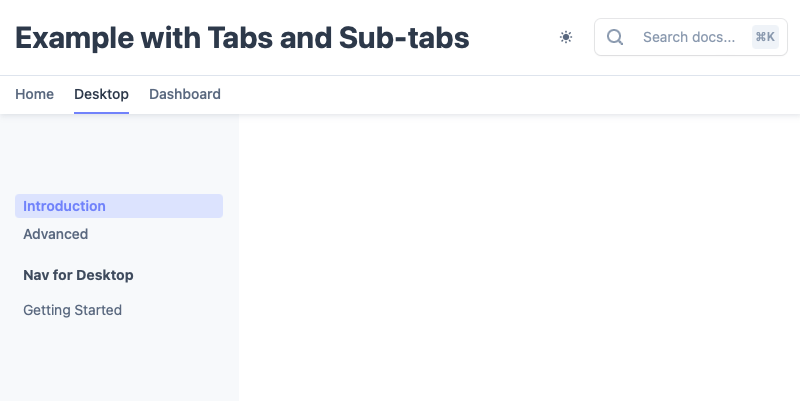Click empty tab bar space right of Dashboard
Screen dimensions: 800x401
(x=500, y=94)
